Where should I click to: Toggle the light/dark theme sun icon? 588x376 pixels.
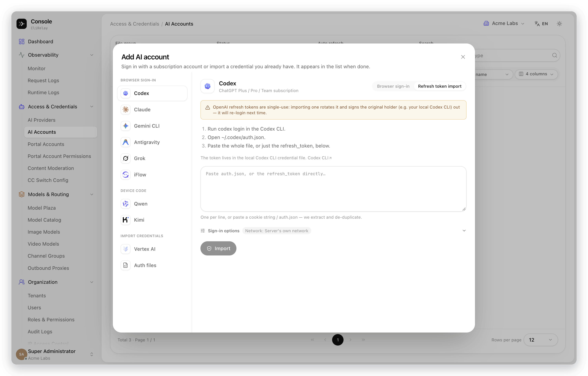click(559, 24)
